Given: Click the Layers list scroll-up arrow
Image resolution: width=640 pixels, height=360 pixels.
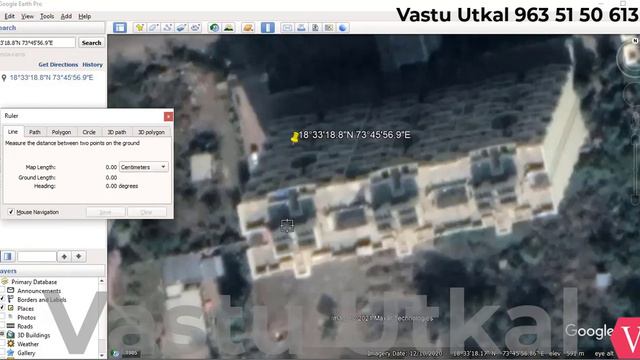Looking at the screenshot, I should (102, 281).
